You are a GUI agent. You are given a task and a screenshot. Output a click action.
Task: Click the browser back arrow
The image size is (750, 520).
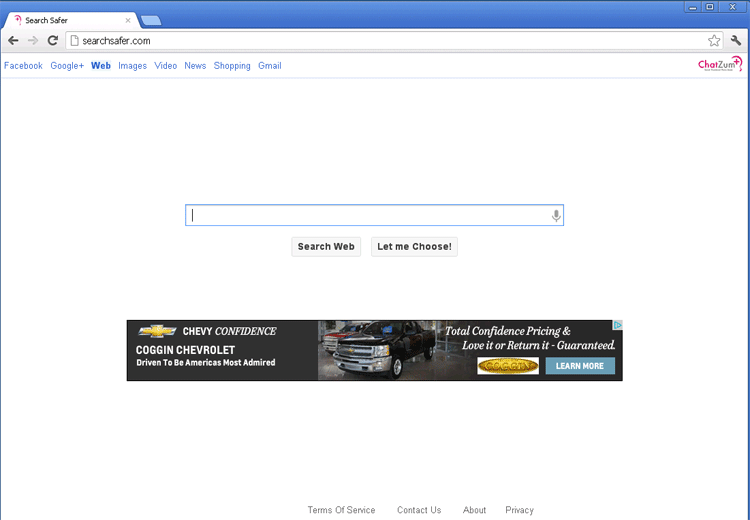pos(13,41)
